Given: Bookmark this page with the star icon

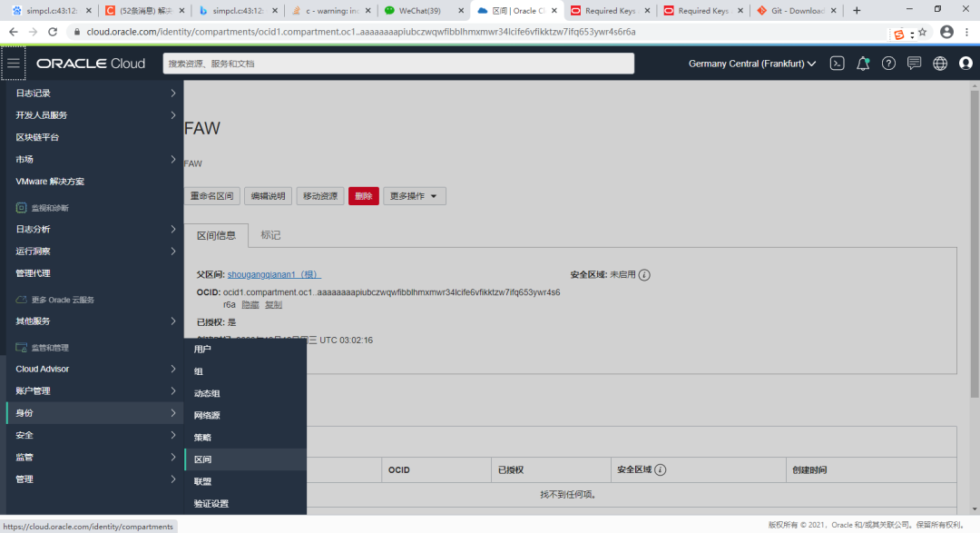Looking at the screenshot, I should pyautogui.click(x=923, y=32).
